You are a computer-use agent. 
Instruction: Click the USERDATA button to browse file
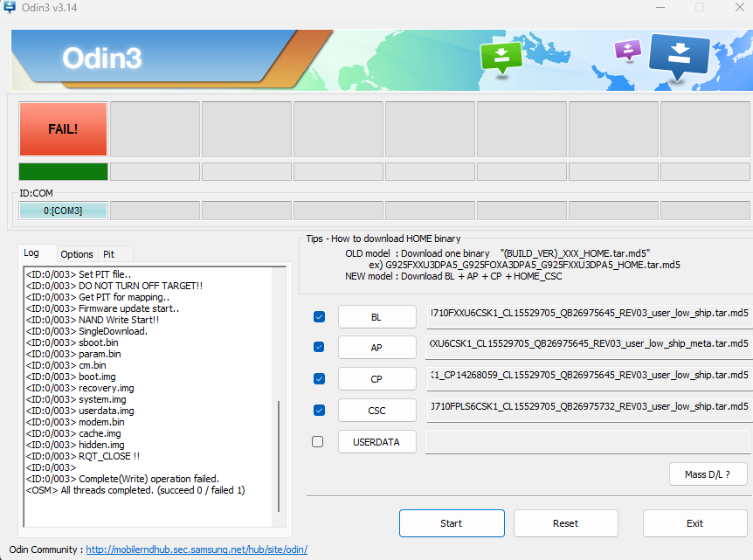tap(377, 442)
